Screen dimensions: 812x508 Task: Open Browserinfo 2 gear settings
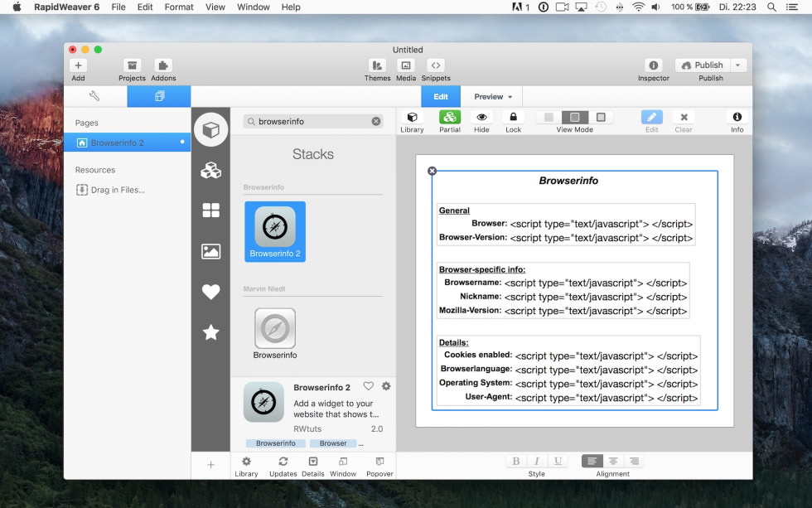click(x=386, y=386)
